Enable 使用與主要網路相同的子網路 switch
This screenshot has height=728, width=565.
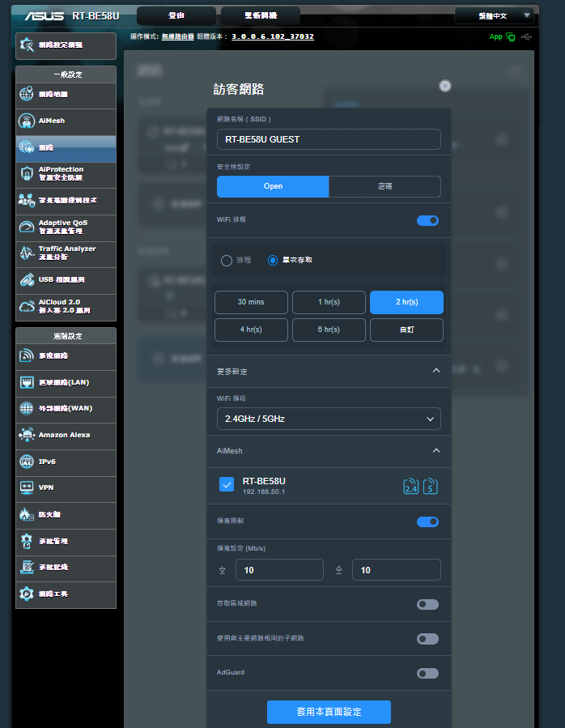[x=427, y=639]
